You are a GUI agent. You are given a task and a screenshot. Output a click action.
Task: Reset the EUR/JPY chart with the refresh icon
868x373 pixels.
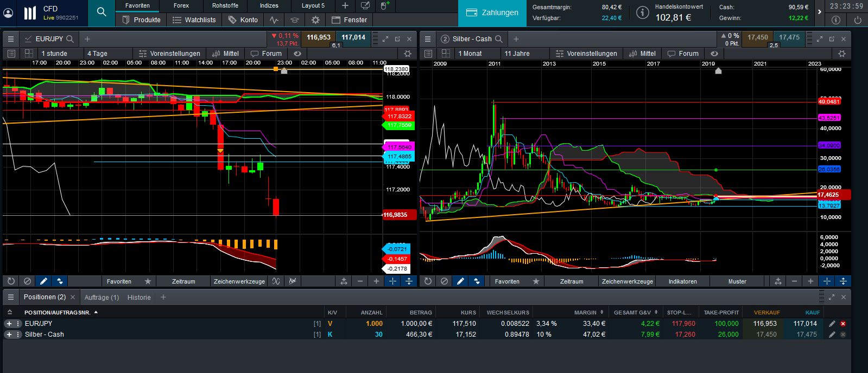click(x=10, y=281)
